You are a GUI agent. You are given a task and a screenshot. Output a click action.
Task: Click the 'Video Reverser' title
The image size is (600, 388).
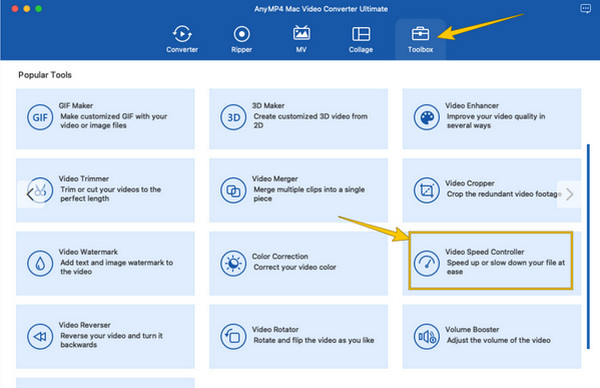click(84, 325)
